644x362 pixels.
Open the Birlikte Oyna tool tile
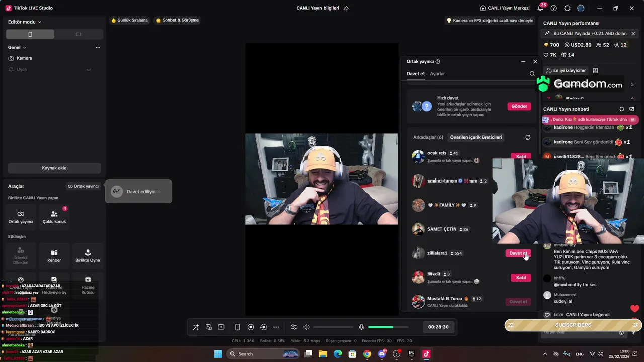click(x=88, y=255)
